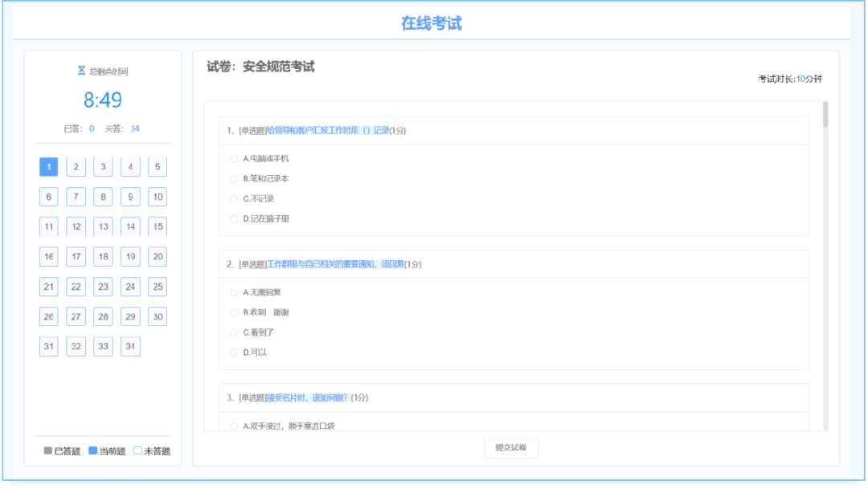Click question number 1 button
The image size is (868, 493).
click(x=48, y=166)
